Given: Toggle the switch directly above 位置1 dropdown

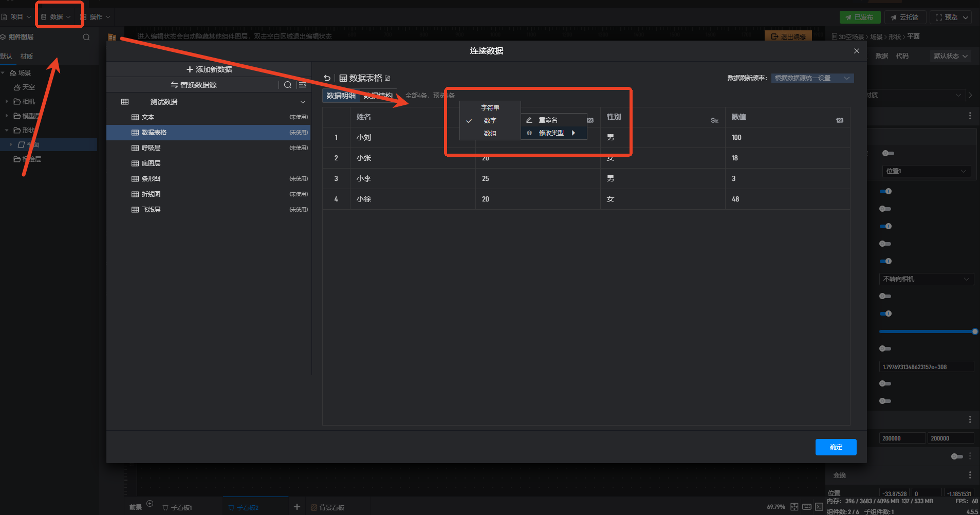Looking at the screenshot, I should pos(888,153).
